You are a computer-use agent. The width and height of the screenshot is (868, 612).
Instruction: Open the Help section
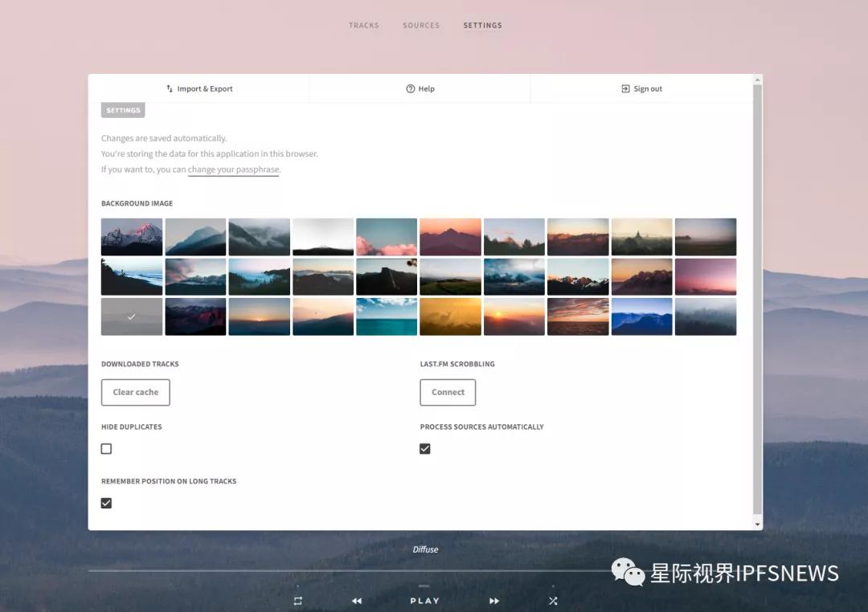tap(420, 88)
